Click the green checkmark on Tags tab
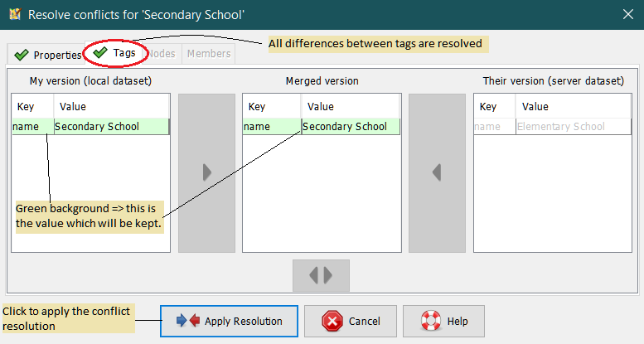 (100, 52)
